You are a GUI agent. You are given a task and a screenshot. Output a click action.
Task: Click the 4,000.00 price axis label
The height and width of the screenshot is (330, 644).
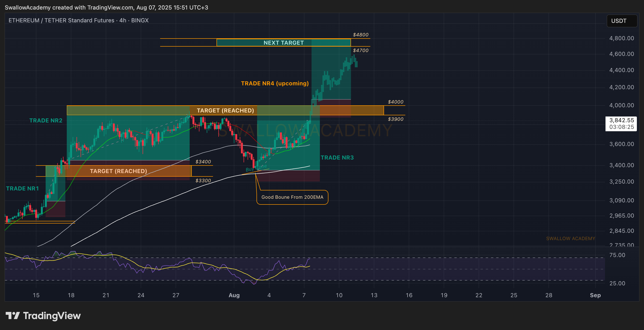621,105
